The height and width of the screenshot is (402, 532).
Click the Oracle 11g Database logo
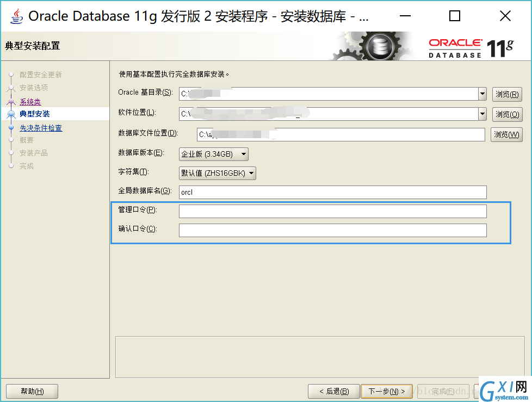pos(472,48)
